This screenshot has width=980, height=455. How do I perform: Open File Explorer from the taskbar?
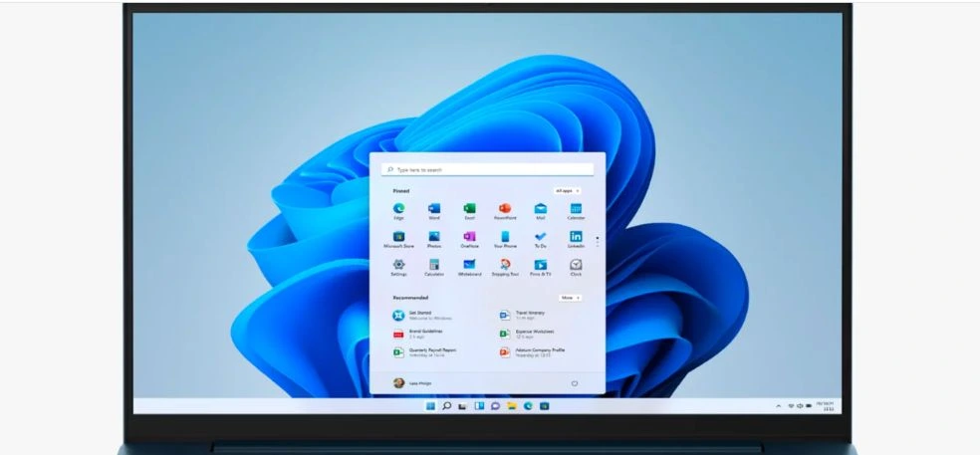511,406
